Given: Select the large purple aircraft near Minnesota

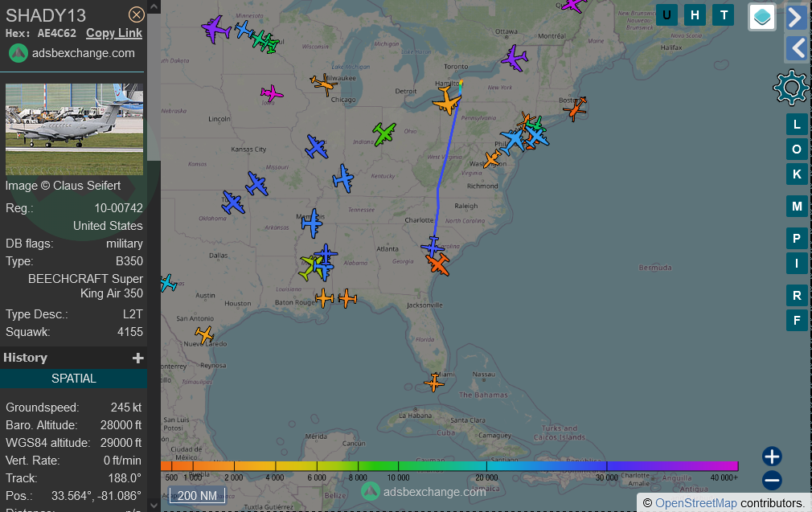Looking at the screenshot, I should [x=215, y=29].
